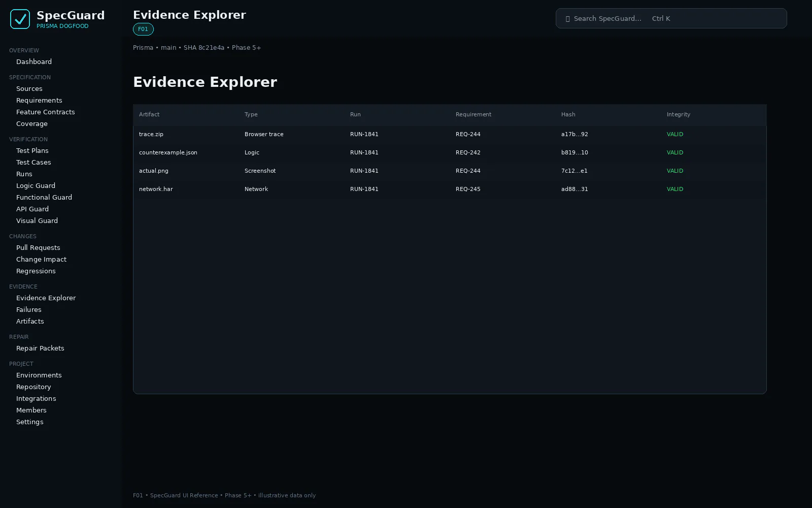Open Artifacts page
Viewport: 812px width, 508px height.
tap(30, 321)
